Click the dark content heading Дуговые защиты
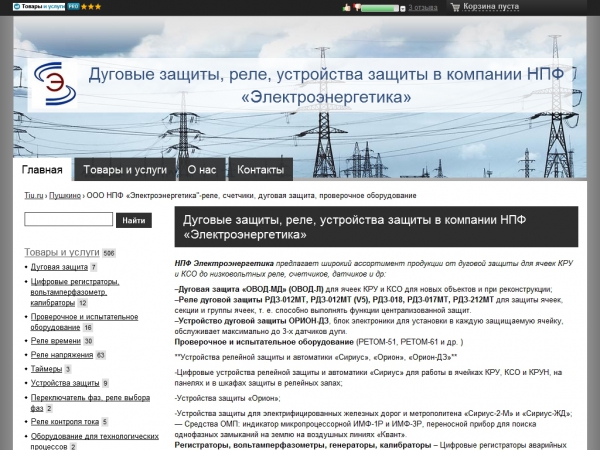Image resolution: width=600 pixels, height=450 pixels. coord(376,227)
